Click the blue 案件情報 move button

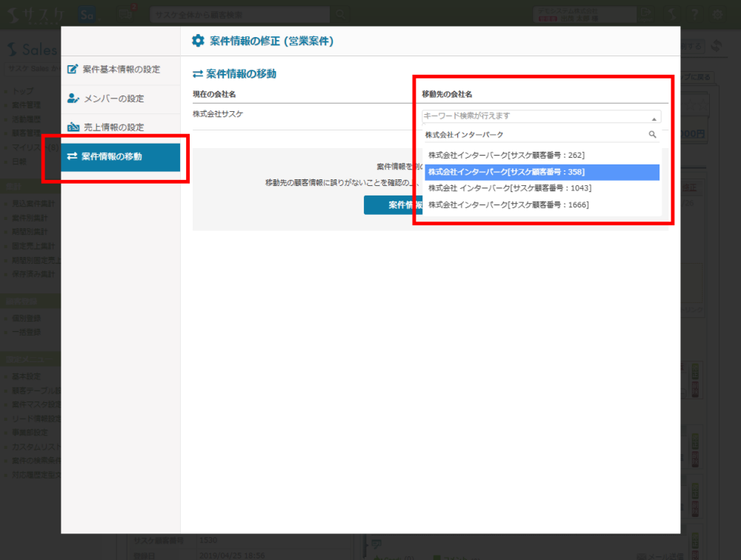[393, 204]
